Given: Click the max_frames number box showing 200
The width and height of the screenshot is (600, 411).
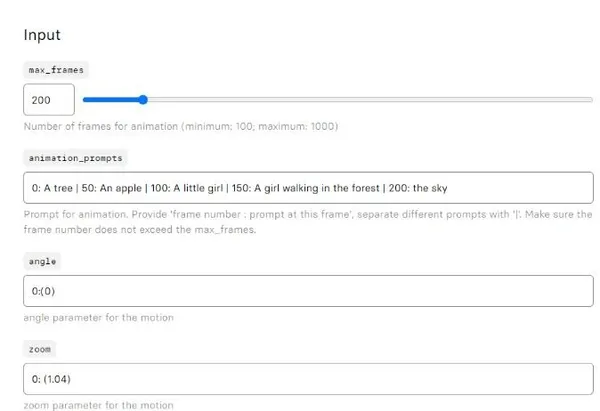Looking at the screenshot, I should pyautogui.click(x=49, y=100).
